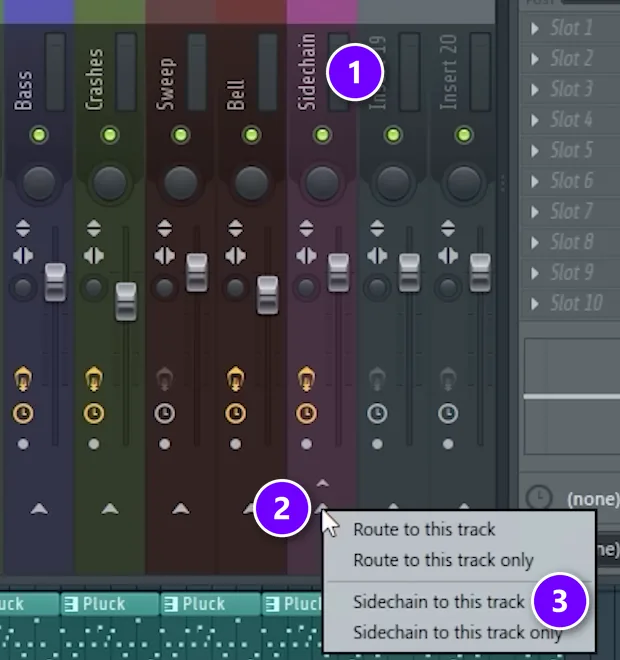Open the Slot 5 effect menu
The image size is (620, 660).
[x=535, y=151]
